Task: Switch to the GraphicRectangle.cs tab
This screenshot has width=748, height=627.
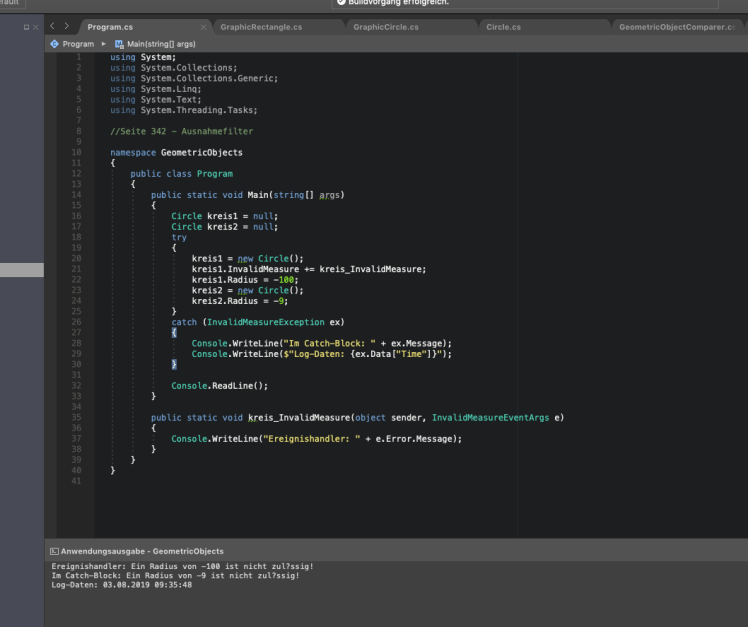Action: [x=261, y=27]
